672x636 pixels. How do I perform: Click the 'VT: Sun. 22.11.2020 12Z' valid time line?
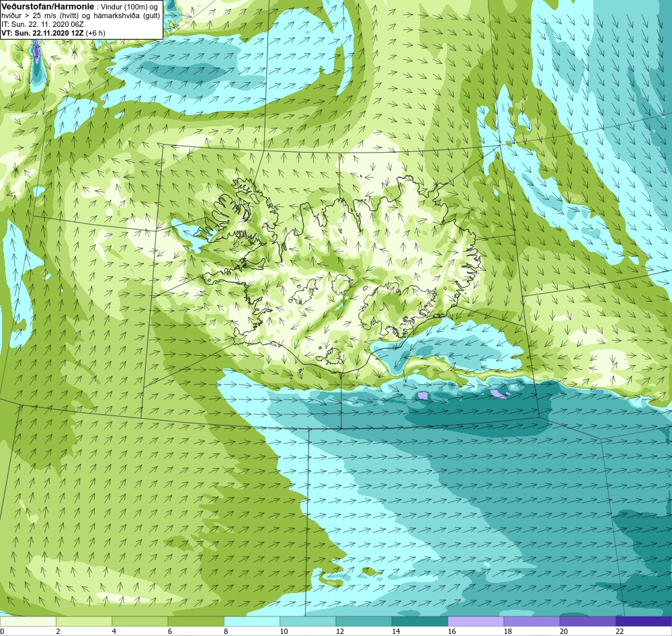(x=42, y=33)
